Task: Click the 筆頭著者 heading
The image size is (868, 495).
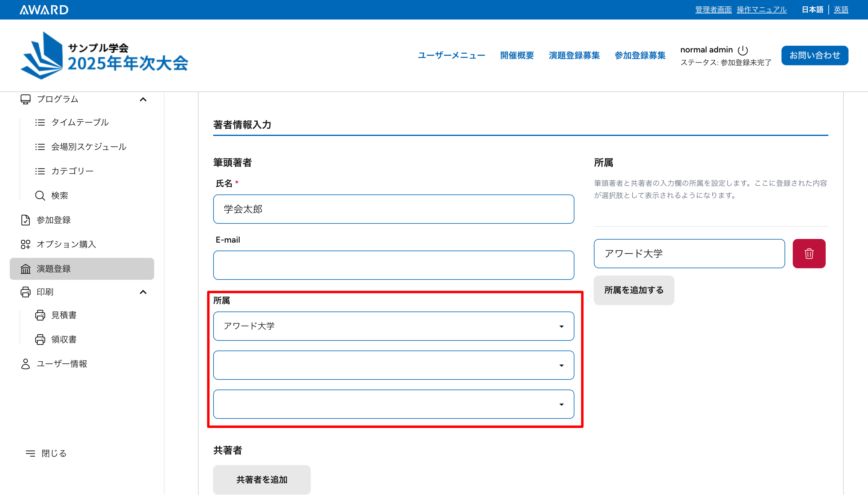Action: 233,162
